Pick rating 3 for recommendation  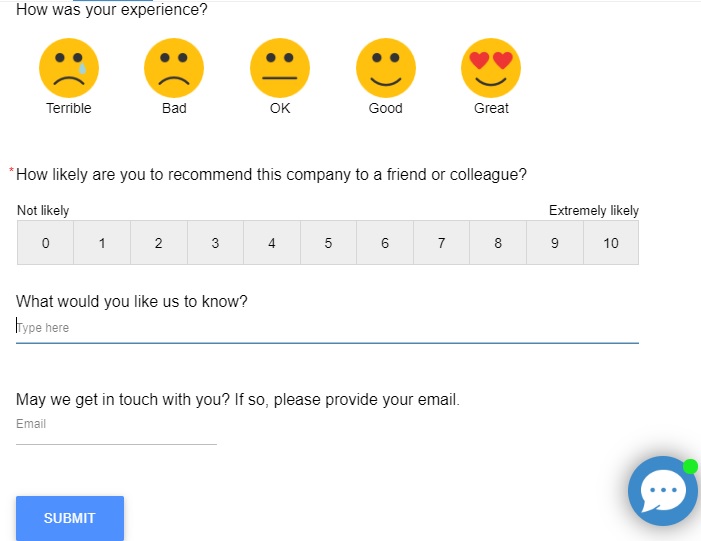[x=215, y=243]
